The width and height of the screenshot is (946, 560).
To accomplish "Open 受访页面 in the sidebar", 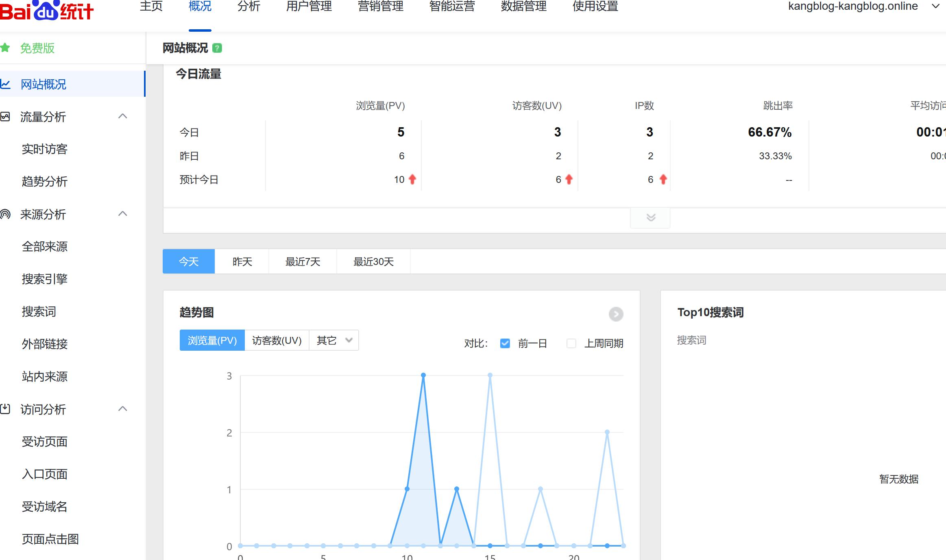I will [x=45, y=442].
